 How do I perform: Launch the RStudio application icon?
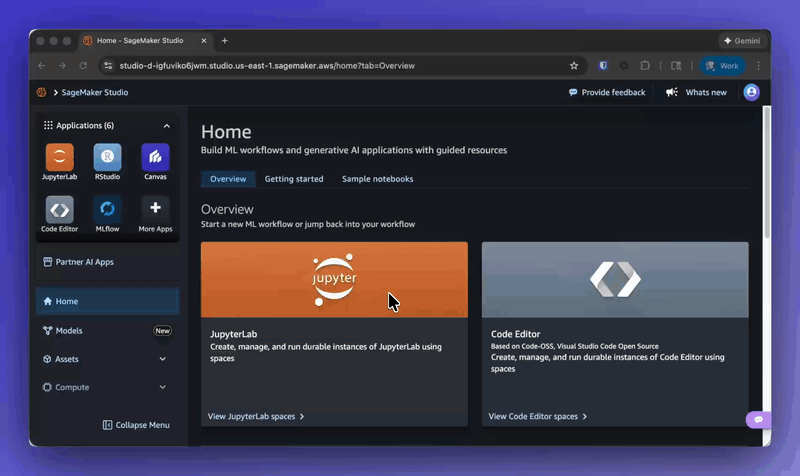(x=107, y=157)
